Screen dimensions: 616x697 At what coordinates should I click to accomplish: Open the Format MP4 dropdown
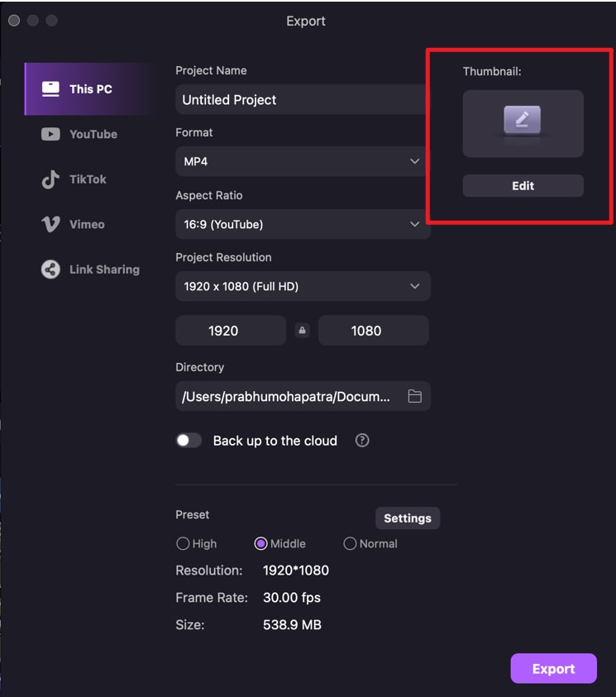click(303, 161)
